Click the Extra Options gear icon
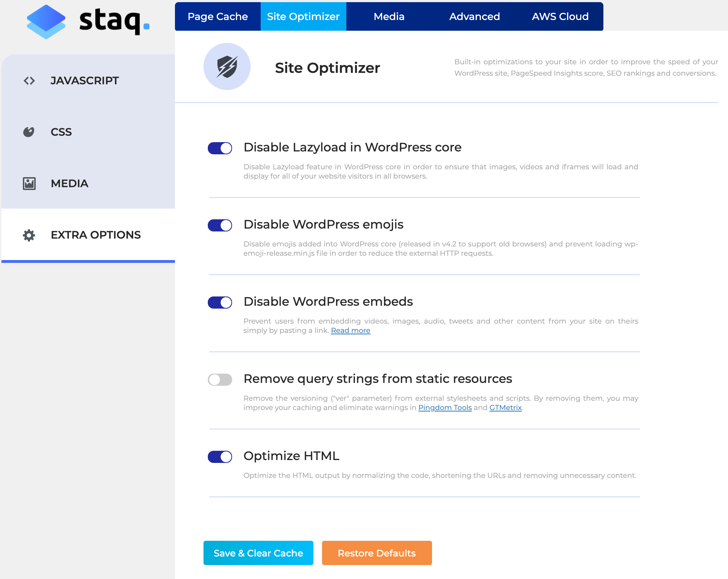Image resolution: width=728 pixels, height=579 pixels. click(29, 235)
